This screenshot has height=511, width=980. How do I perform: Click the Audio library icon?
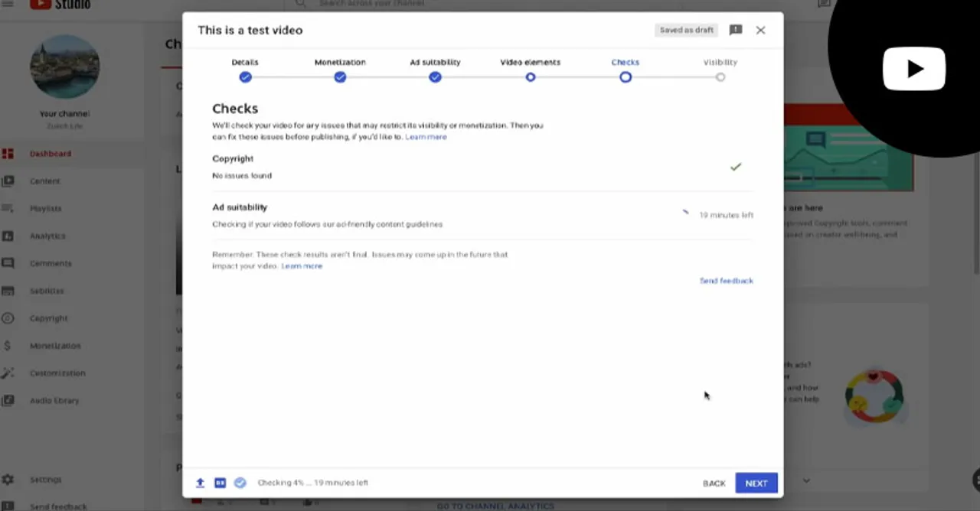pos(8,400)
